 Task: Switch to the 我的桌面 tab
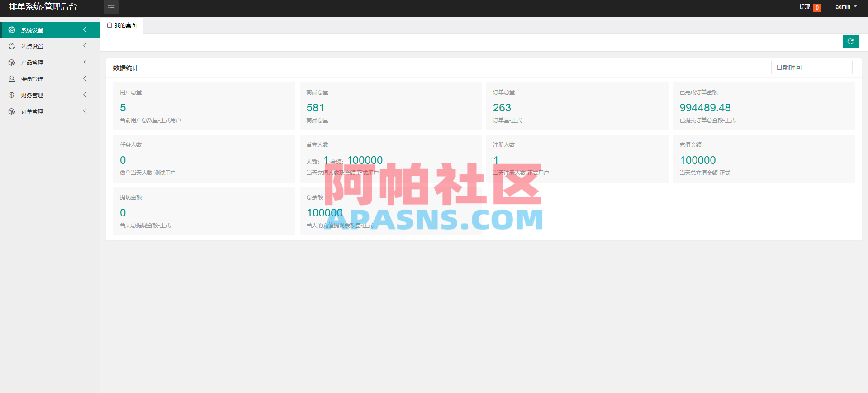[x=121, y=25]
